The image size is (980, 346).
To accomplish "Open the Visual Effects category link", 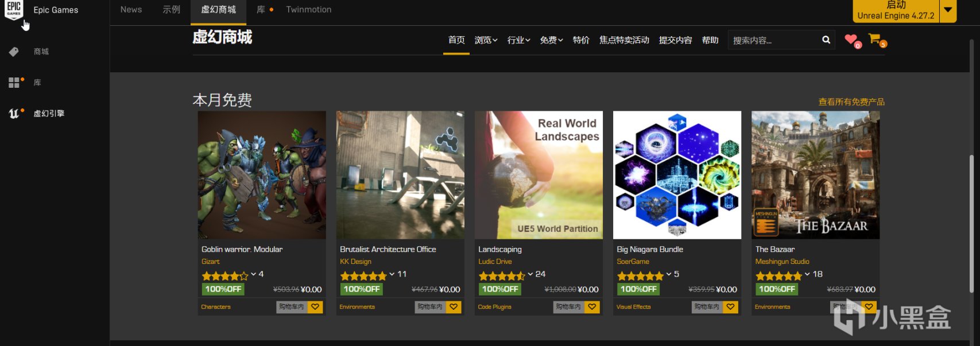I will click(x=633, y=307).
